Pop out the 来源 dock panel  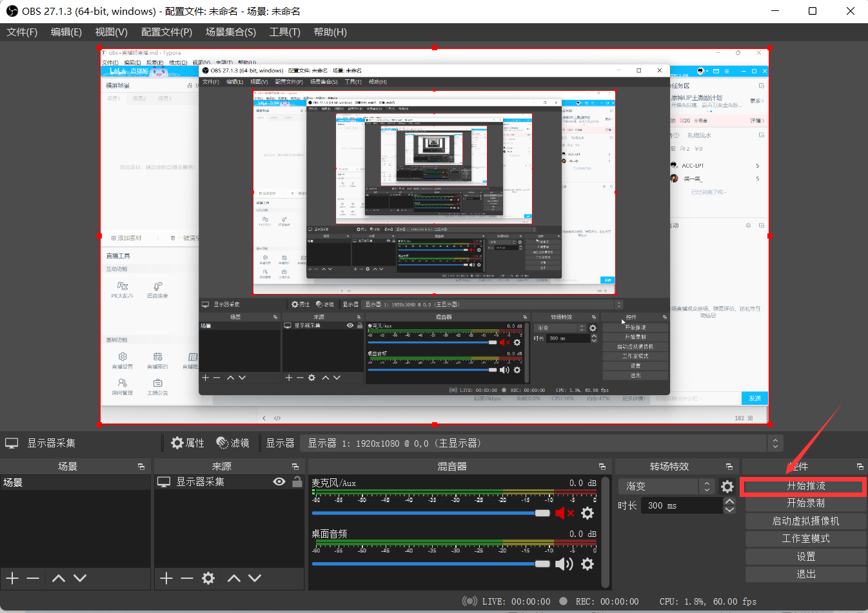point(295,466)
